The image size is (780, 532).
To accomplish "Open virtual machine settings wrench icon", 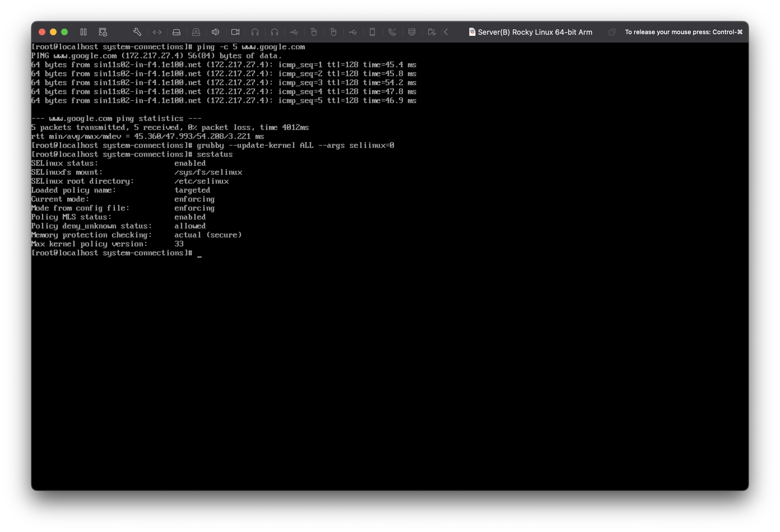I will tap(137, 32).
